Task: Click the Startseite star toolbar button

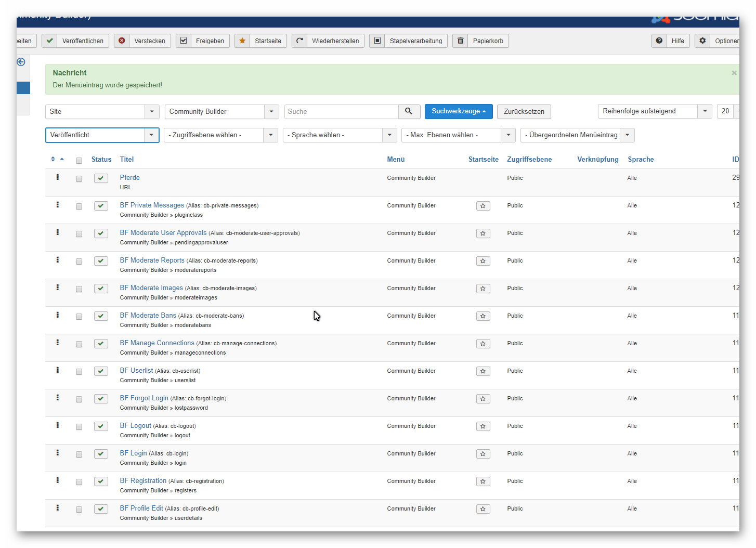Action: pyautogui.click(x=260, y=41)
